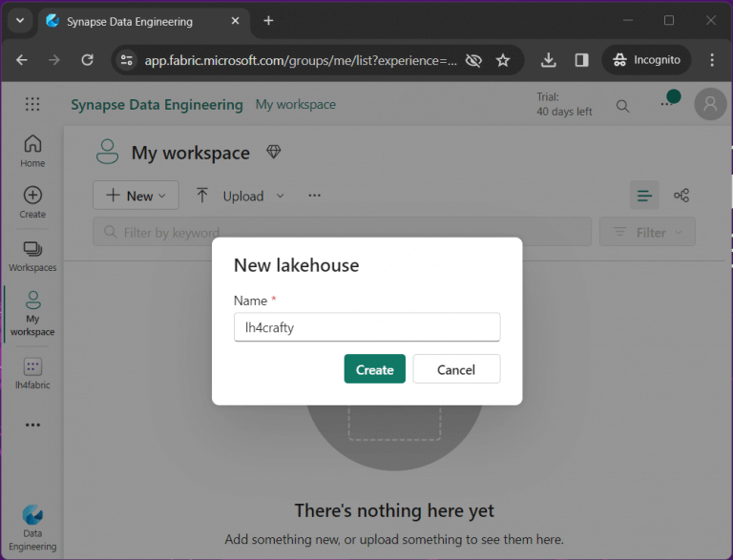Screen dimensions: 733x560
Task: Click the Create plus icon in sidebar
Action: 32,201
